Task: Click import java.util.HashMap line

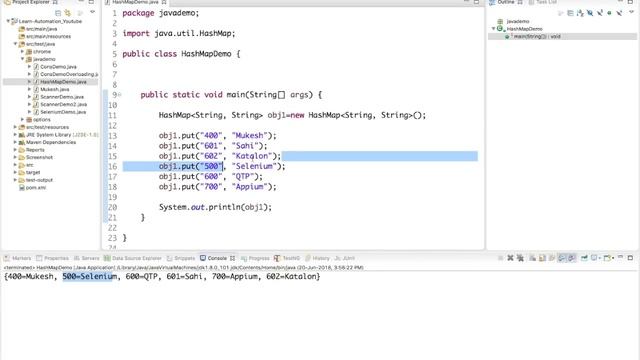Action: [x=179, y=33]
